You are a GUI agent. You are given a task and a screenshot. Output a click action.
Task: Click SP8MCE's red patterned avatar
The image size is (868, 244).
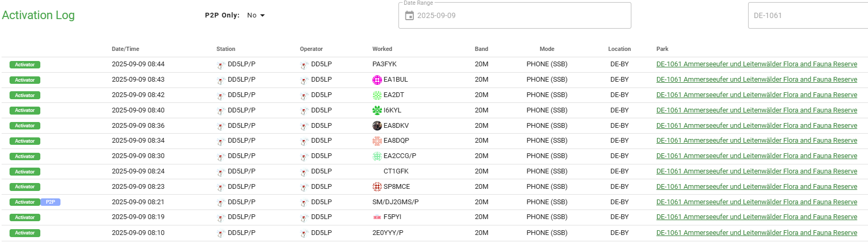click(x=377, y=187)
